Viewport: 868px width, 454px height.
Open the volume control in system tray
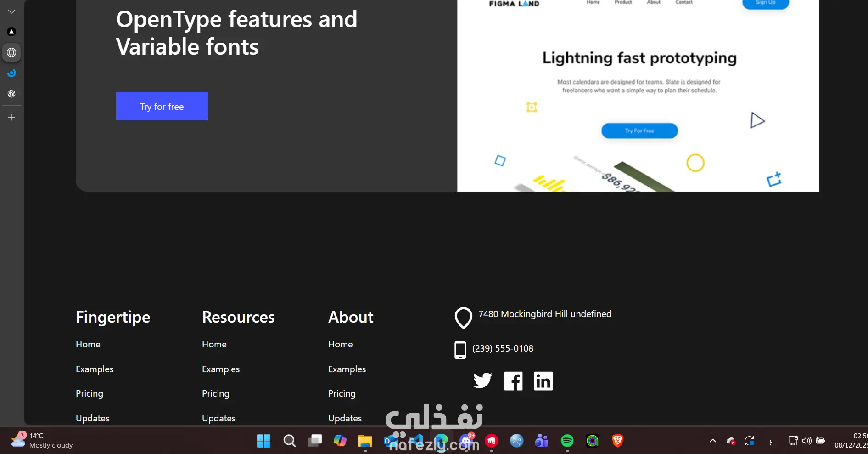(806, 441)
